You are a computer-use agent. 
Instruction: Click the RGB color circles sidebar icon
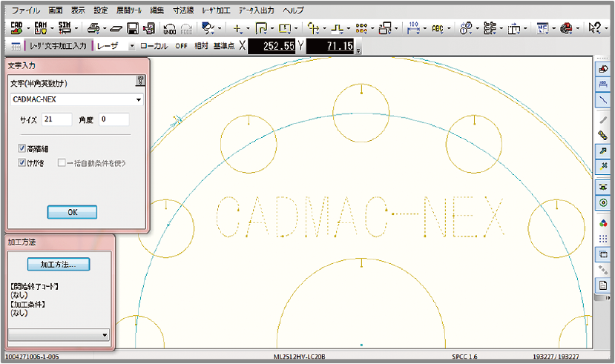pyautogui.click(x=603, y=223)
